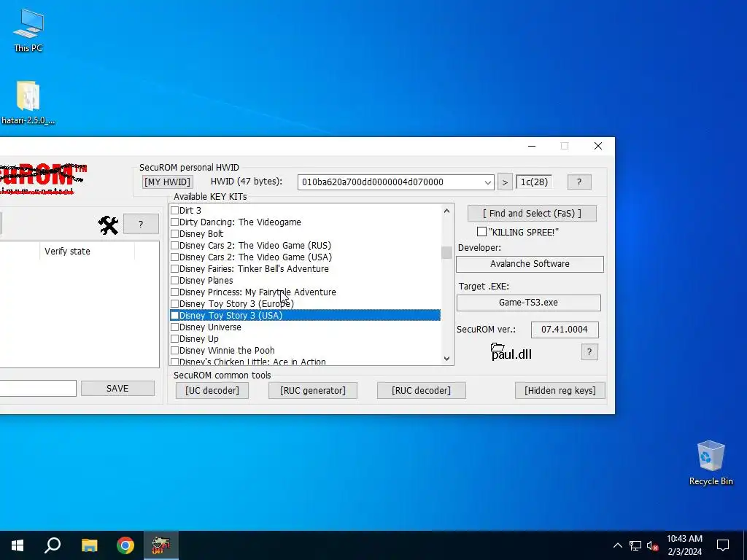Tick the Disney Universe checkbox
The width and height of the screenshot is (747, 560).
175,327
